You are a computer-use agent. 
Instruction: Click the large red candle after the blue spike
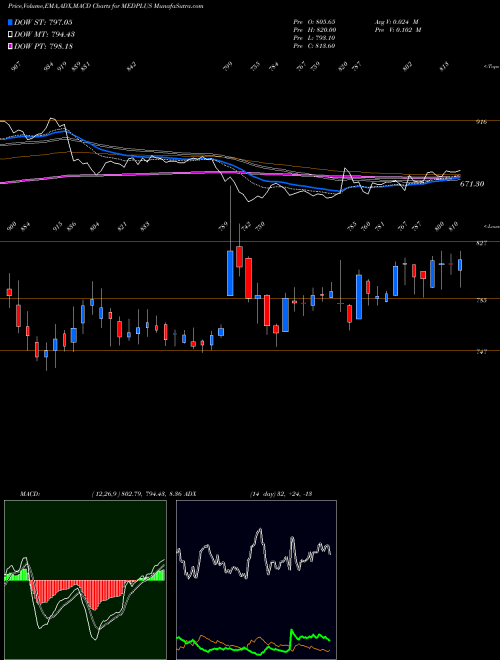point(248,278)
